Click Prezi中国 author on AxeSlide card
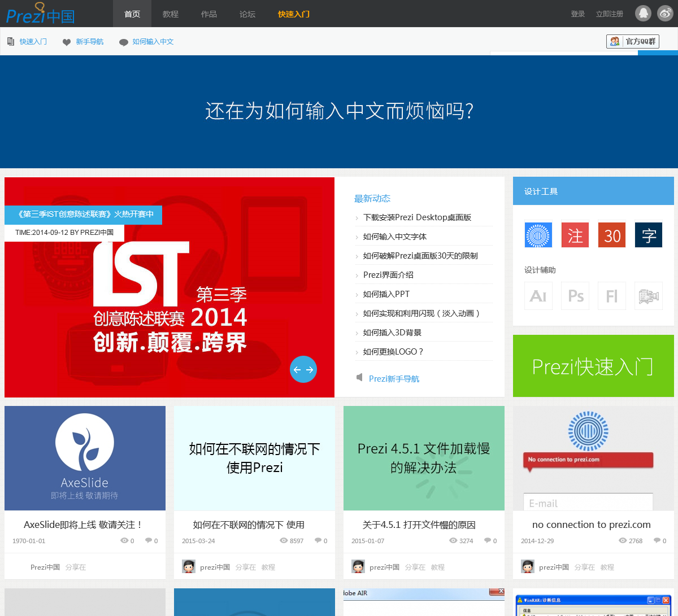The height and width of the screenshot is (616, 678). pos(45,567)
